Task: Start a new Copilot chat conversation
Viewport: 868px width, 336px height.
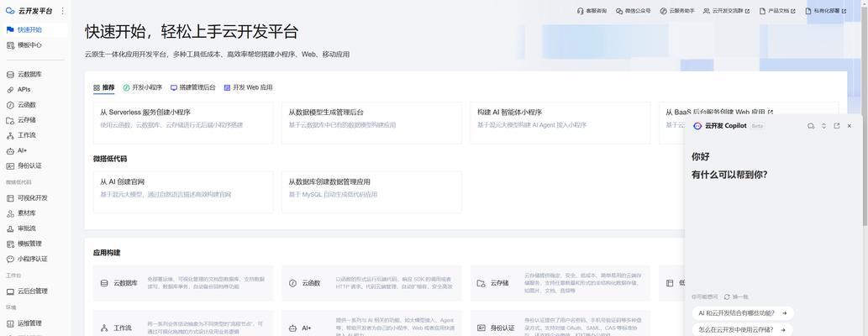Action: click(810, 126)
